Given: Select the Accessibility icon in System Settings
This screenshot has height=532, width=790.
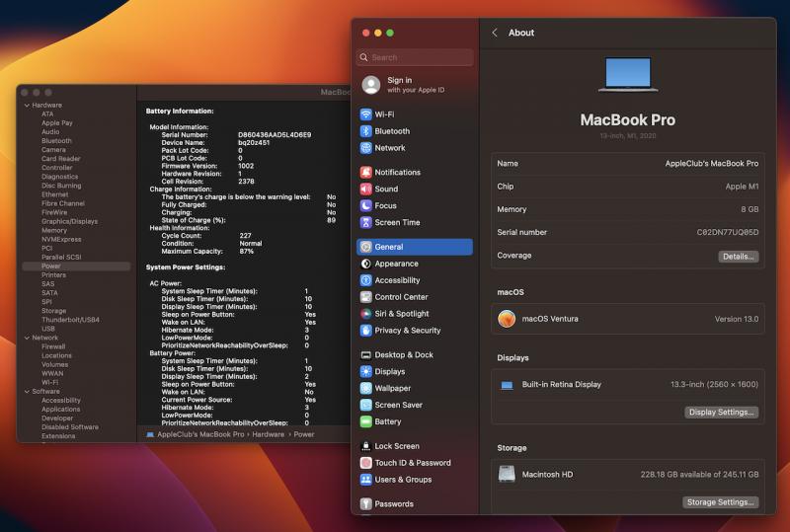Looking at the screenshot, I should pos(365,280).
